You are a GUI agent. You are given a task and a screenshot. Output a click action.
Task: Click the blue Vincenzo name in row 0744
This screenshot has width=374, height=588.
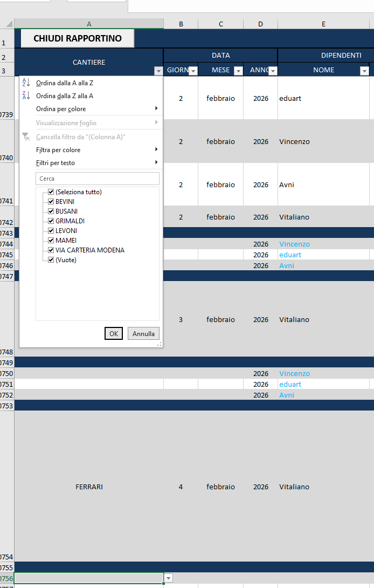[295, 244]
